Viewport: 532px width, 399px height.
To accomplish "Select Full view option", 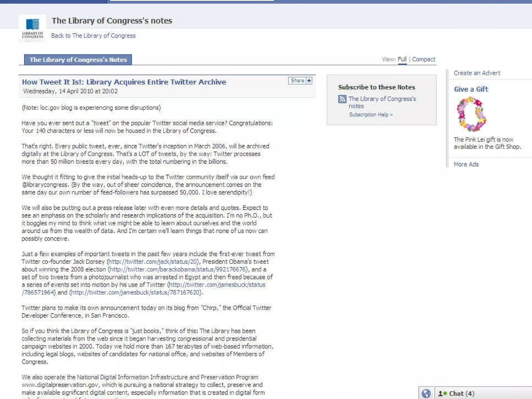I will (x=402, y=59).
